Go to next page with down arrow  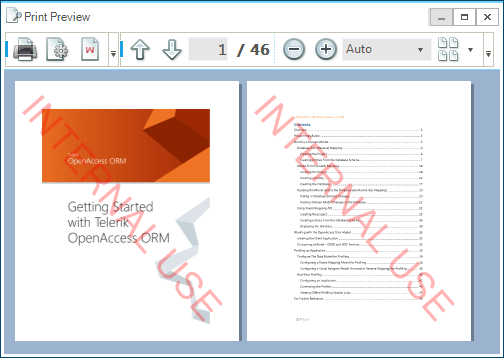pos(172,50)
